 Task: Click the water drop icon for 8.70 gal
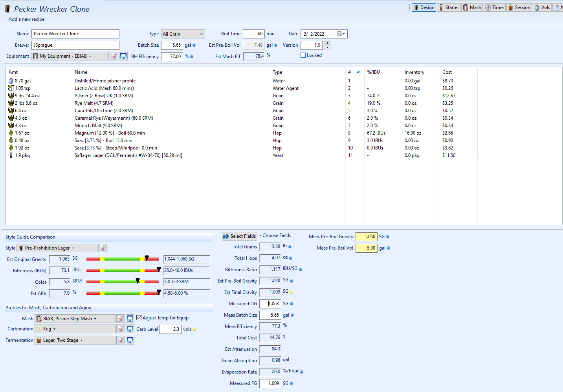[x=11, y=81]
